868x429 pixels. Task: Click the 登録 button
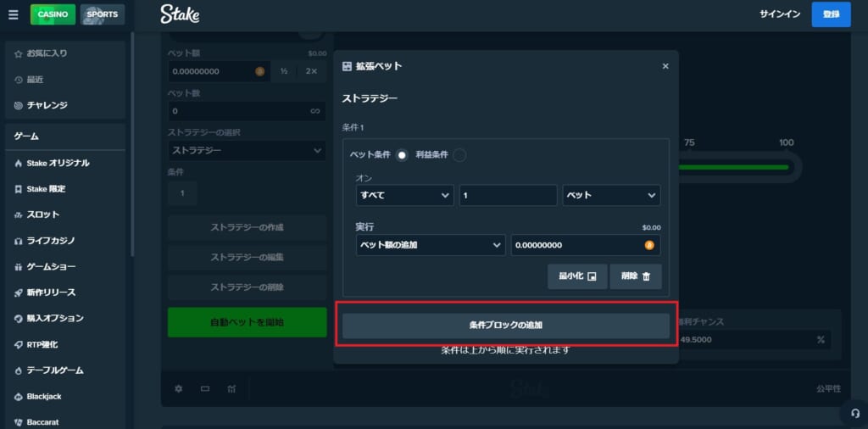coord(832,14)
